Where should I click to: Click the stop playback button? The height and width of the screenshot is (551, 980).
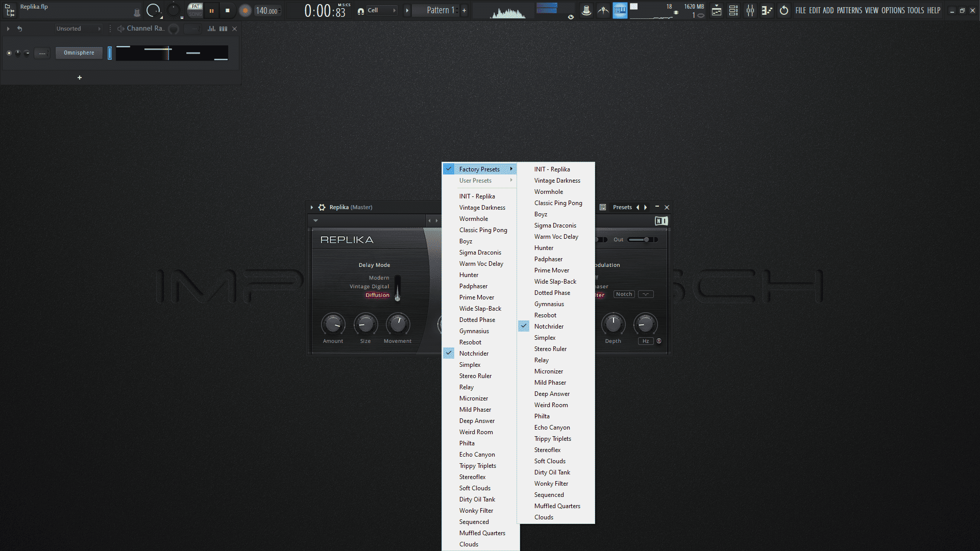pyautogui.click(x=228, y=11)
